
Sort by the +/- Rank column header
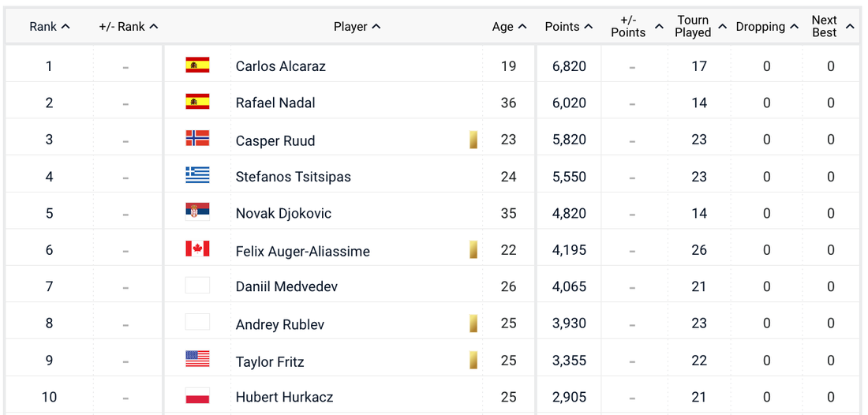click(128, 27)
